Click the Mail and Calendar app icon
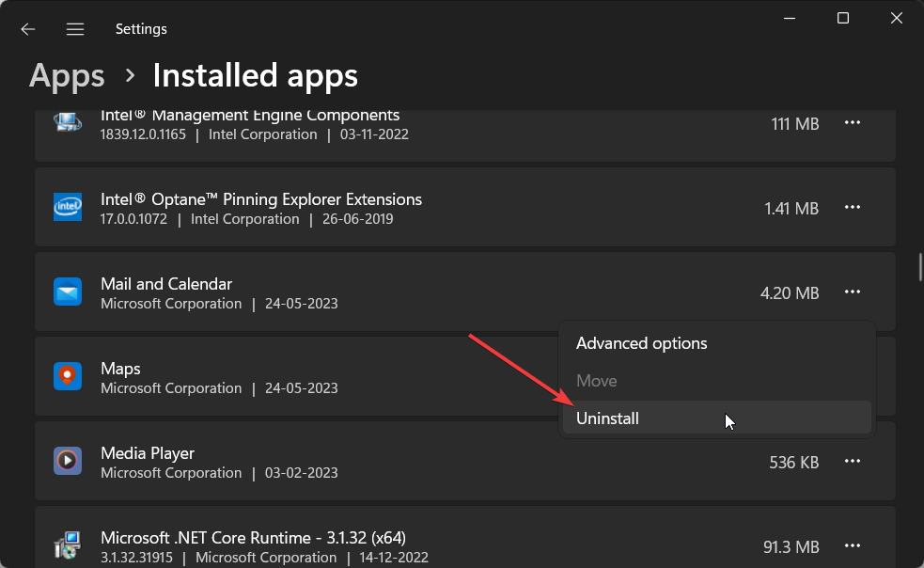 pyautogui.click(x=68, y=292)
